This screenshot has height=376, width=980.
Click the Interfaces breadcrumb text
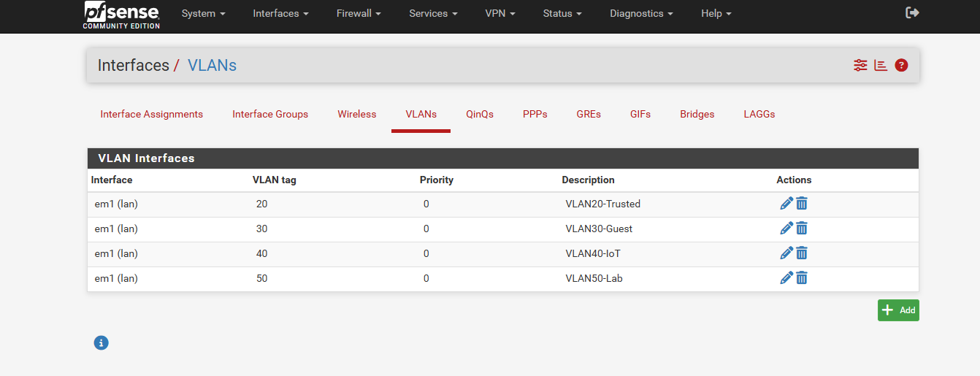pyautogui.click(x=134, y=65)
